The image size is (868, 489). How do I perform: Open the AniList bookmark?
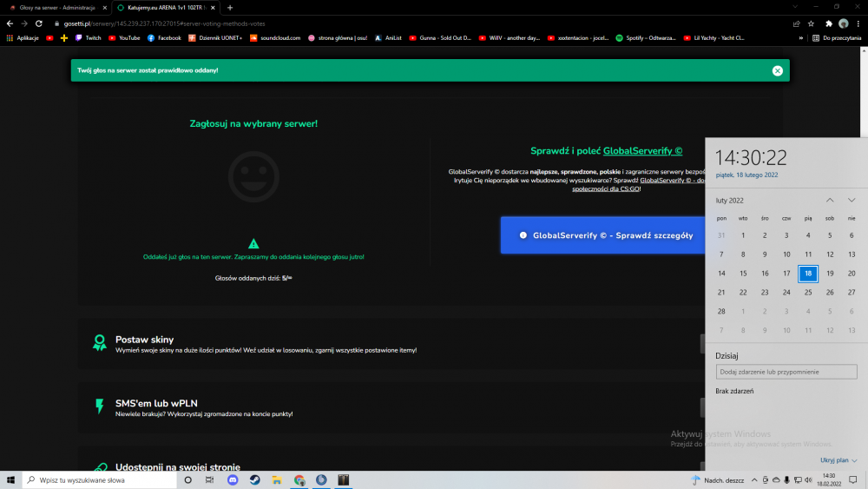(x=388, y=38)
